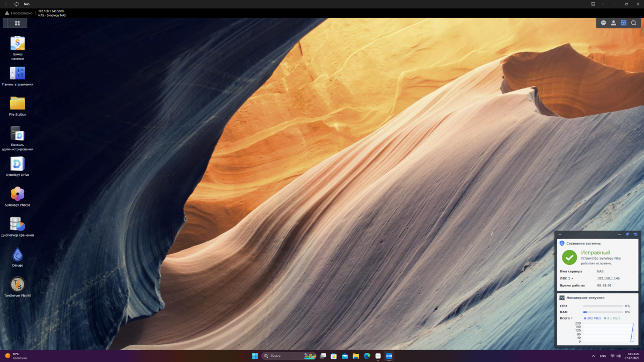Open Microsoft Edge from the taskbar
This screenshot has width=644, height=362.
coord(367,356)
